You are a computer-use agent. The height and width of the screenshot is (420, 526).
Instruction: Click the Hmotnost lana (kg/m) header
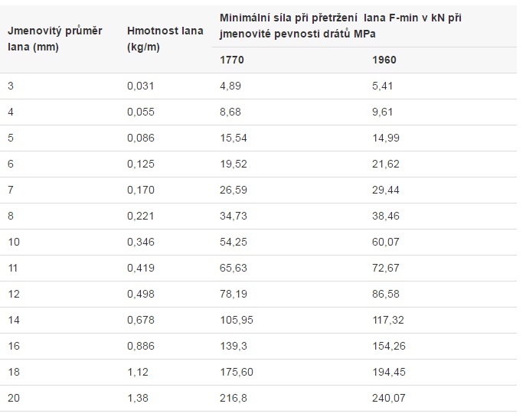(165, 38)
